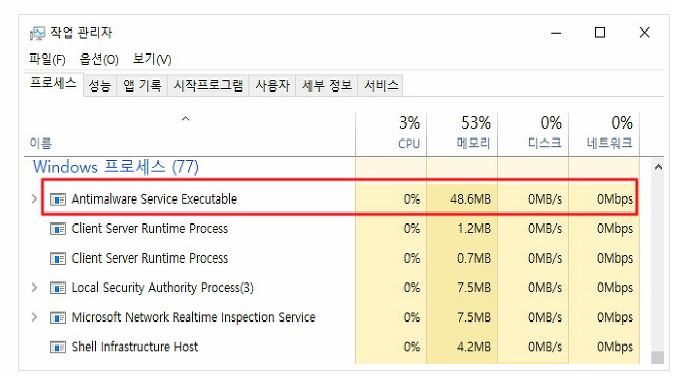Switch to the 서비스 tab
674x375 pixels.
click(x=381, y=86)
